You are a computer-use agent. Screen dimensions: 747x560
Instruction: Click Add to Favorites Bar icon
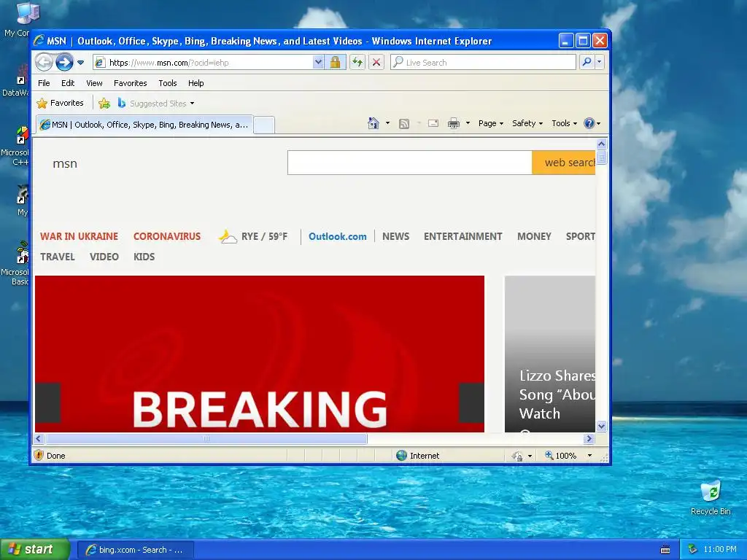[104, 103]
